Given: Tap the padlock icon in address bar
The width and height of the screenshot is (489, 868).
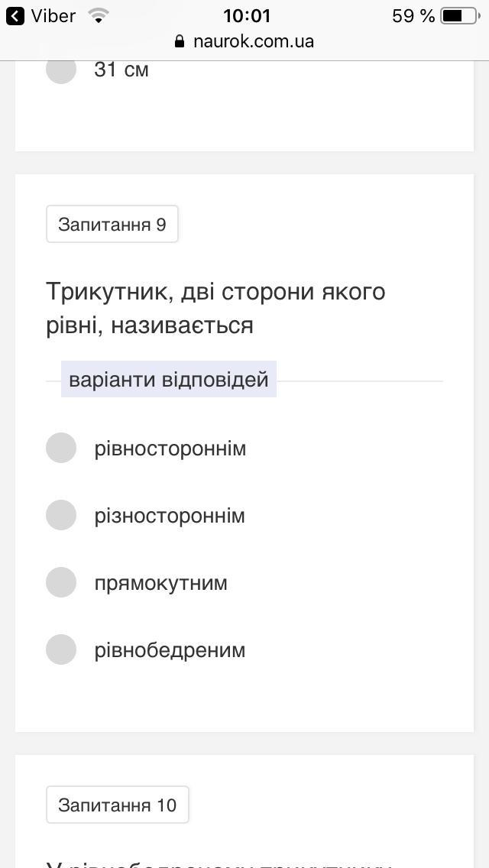Looking at the screenshot, I should [180, 41].
